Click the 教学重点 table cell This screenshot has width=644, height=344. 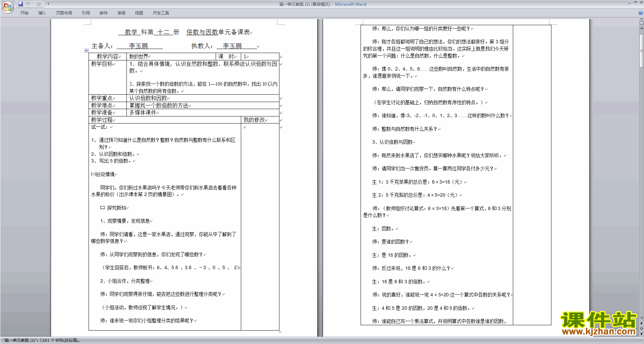click(108, 98)
